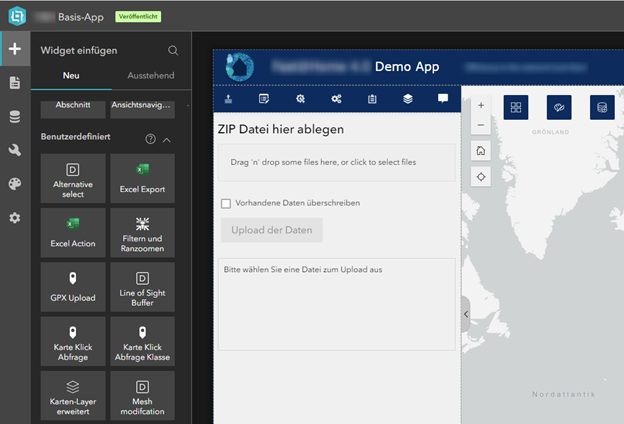The height and width of the screenshot is (424, 624).
Task: Open the upload tab in app toolbar
Action: tap(228, 99)
